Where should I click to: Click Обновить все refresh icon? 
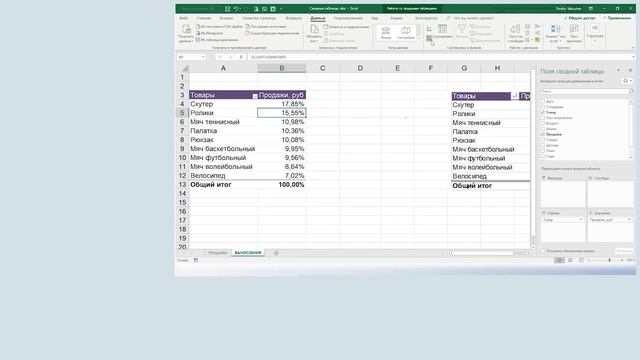314,29
